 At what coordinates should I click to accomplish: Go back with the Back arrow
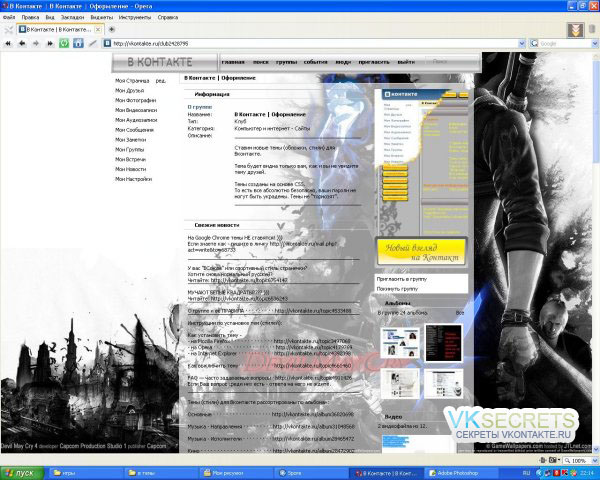tap(22, 44)
